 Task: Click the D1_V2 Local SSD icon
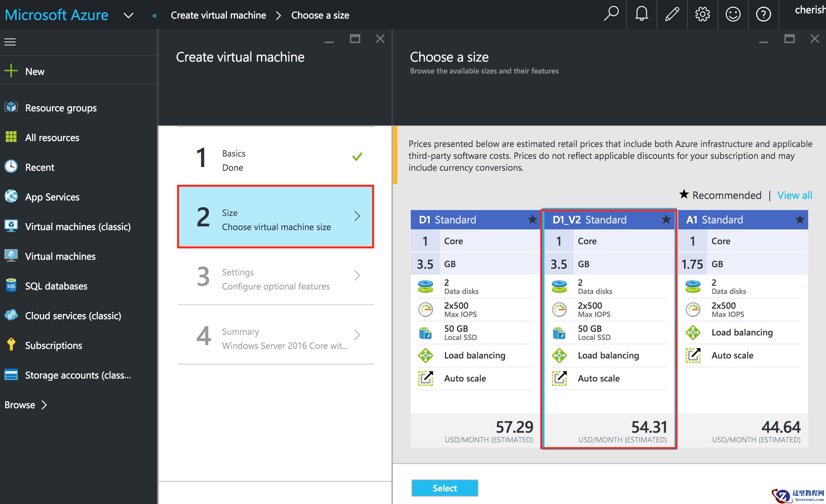click(x=559, y=333)
